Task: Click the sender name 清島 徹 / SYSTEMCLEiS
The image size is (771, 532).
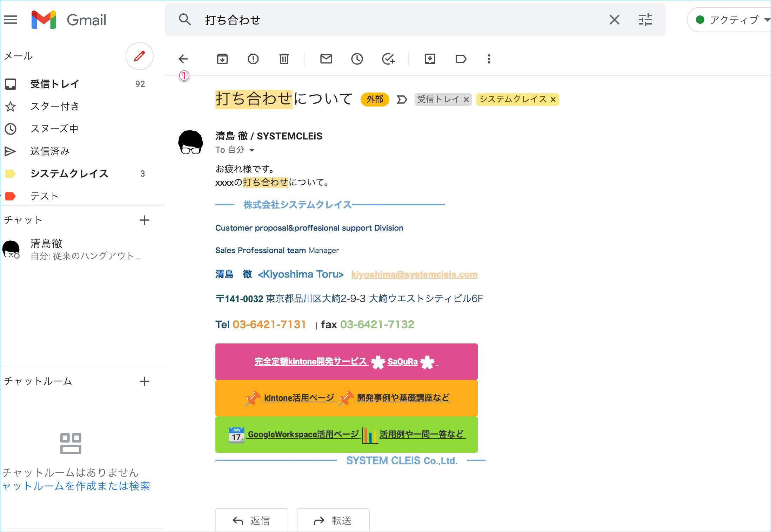Action: [x=269, y=136]
